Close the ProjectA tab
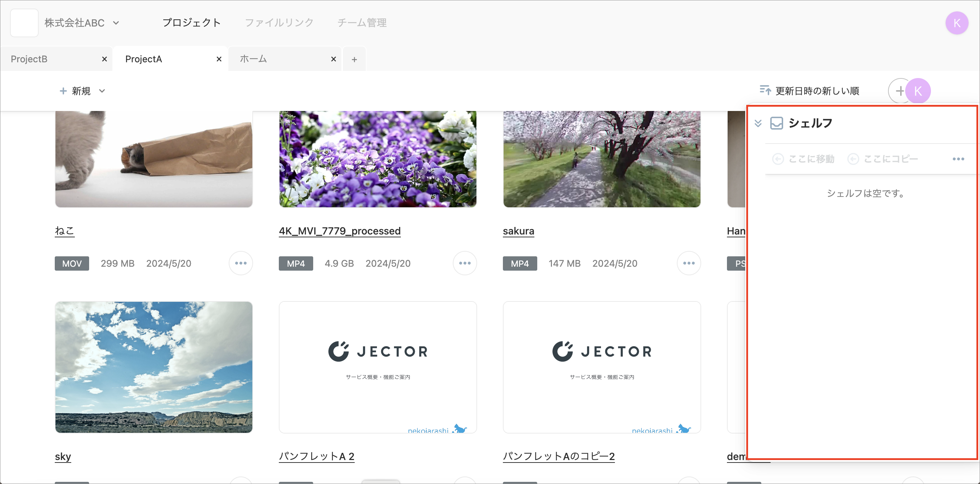This screenshot has width=980, height=484. tap(219, 59)
